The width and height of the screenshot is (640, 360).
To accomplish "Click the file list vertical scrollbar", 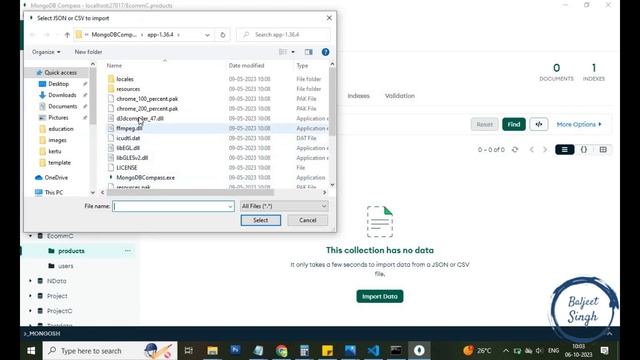I will 332,102.
